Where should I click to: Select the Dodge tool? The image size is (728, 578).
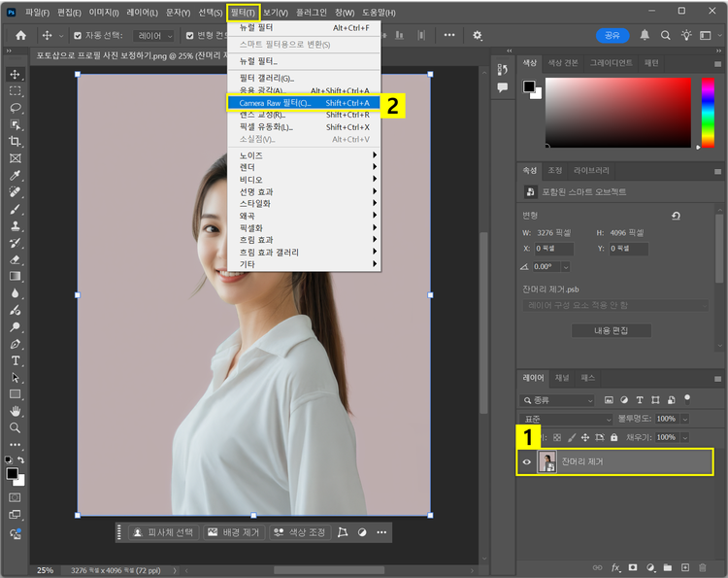(x=15, y=327)
